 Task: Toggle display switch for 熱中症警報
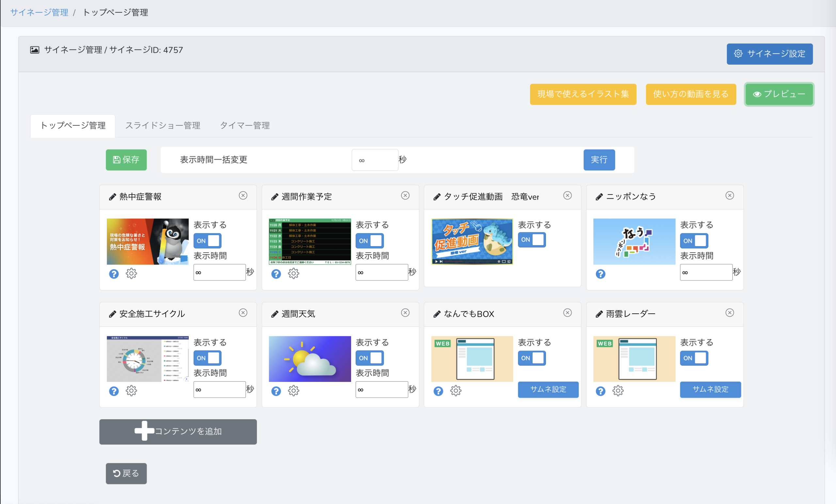pos(207,241)
